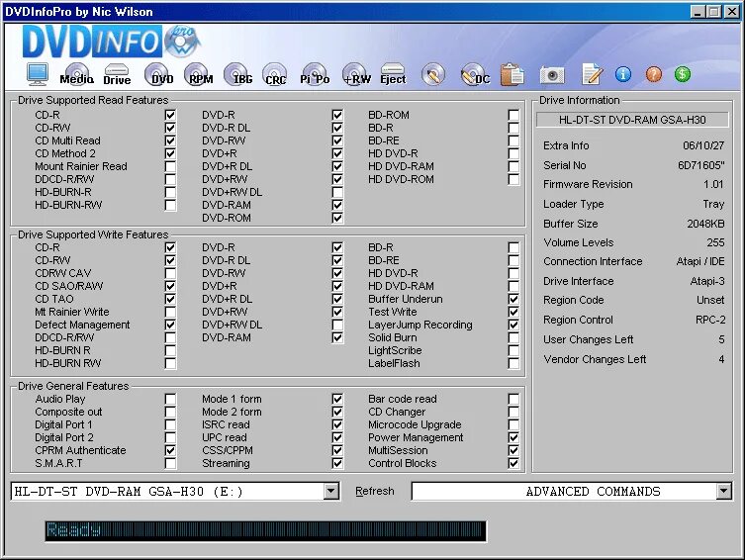Screen dimensions: 745x560
Task: Click the green dollar sign icon
Action: [683, 74]
